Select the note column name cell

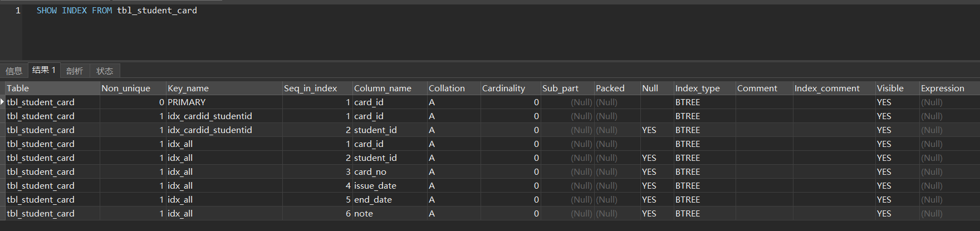(390, 214)
